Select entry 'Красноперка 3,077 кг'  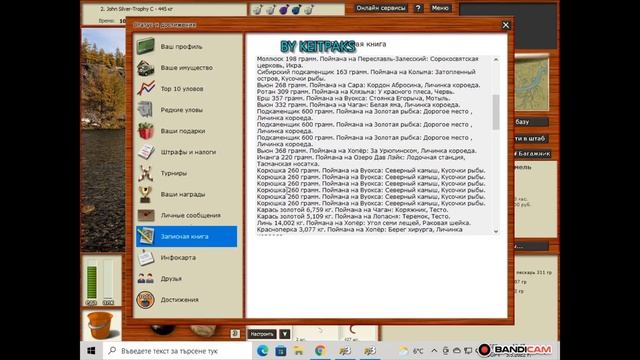pyautogui.click(x=360, y=230)
